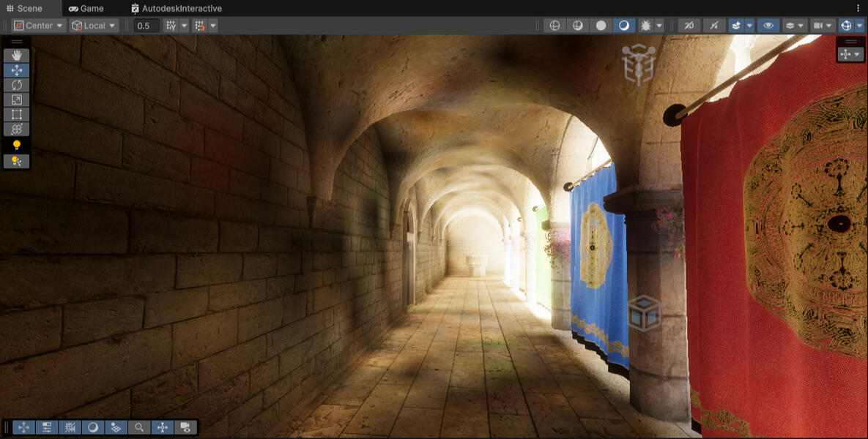Click the solid shaded sphere draw mode
This screenshot has height=439, width=868.
click(601, 26)
